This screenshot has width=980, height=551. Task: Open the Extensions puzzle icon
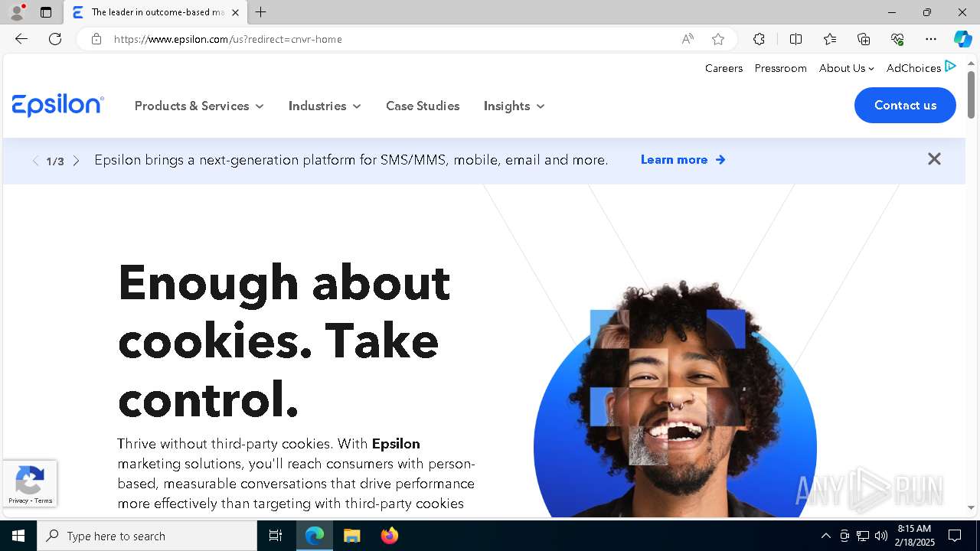point(759,39)
